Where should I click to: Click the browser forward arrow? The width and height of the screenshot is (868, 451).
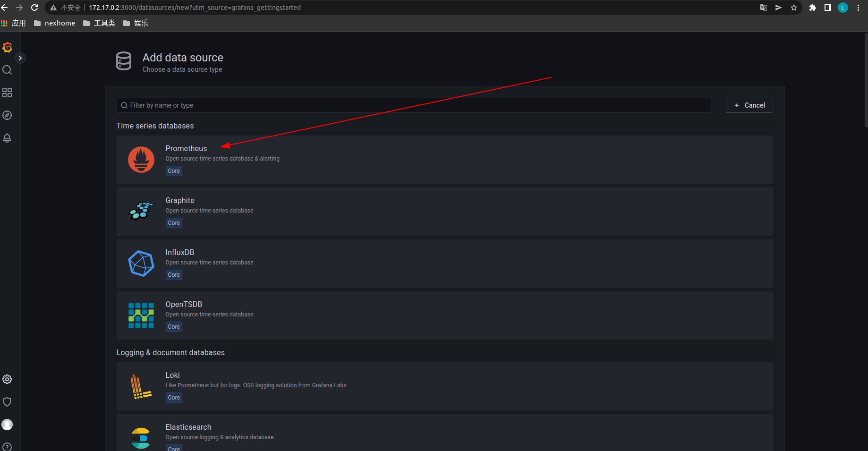pyautogui.click(x=19, y=8)
